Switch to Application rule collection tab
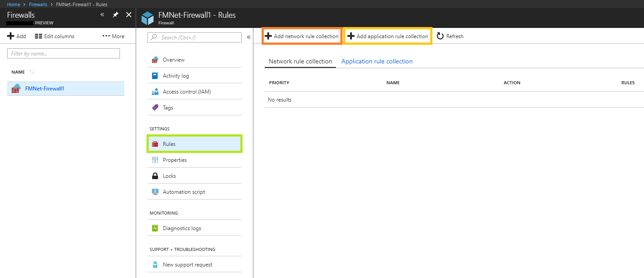The height and width of the screenshot is (278, 644). pos(377,62)
